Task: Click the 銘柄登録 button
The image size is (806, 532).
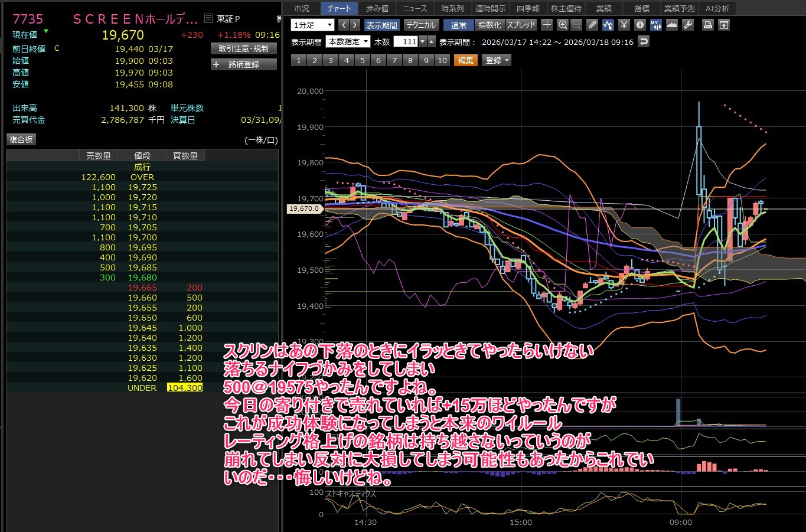Action: [244, 64]
